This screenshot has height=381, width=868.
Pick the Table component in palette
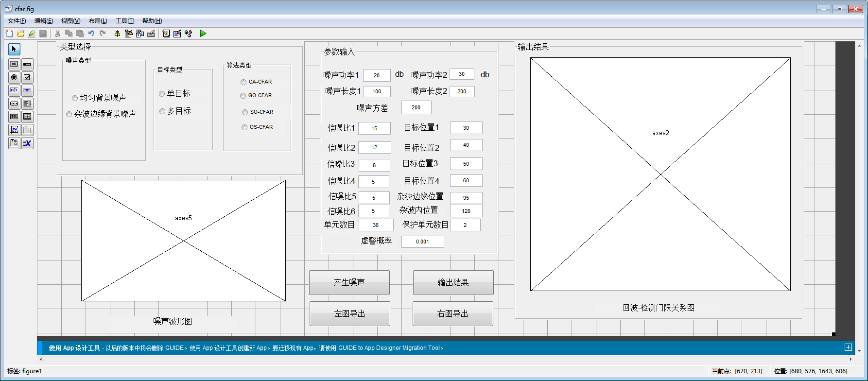pyautogui.click(x=27, y=117)
